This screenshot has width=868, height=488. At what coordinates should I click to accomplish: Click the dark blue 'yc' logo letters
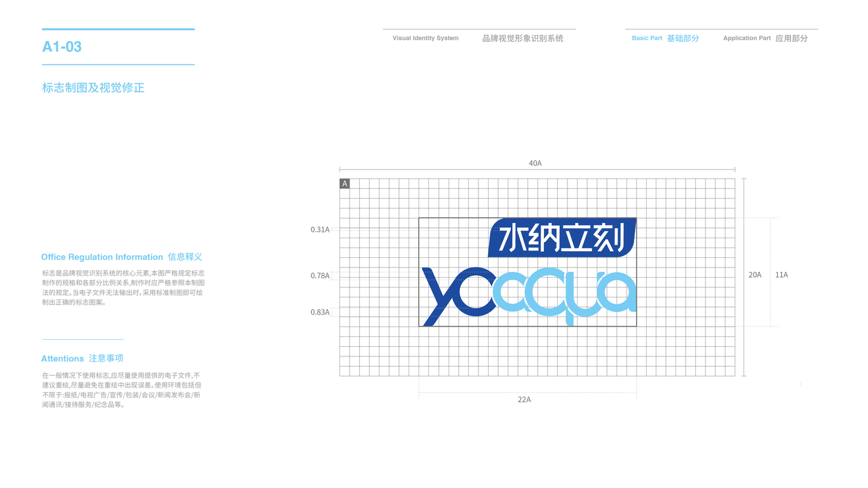pos(459,296)
